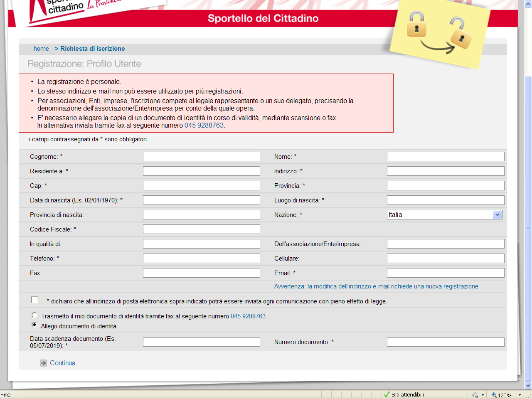Open dropdown arrow beside security icon
The width and height of the screenshot is (532, 399).
pyautogui.click(x=483, y=395)
